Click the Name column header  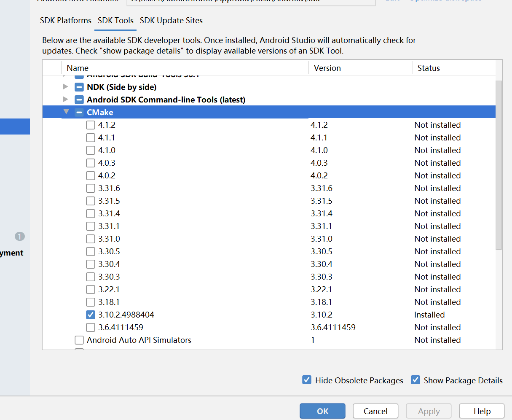tap(185, 68)
